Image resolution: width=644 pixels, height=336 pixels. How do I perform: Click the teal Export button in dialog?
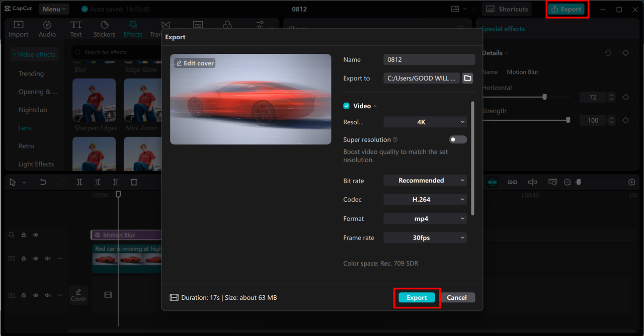417,298
